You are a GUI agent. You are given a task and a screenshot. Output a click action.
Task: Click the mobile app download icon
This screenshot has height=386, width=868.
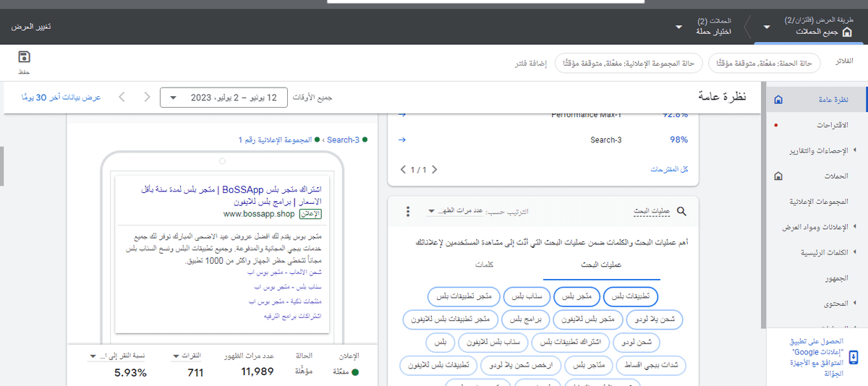point(854,357)
